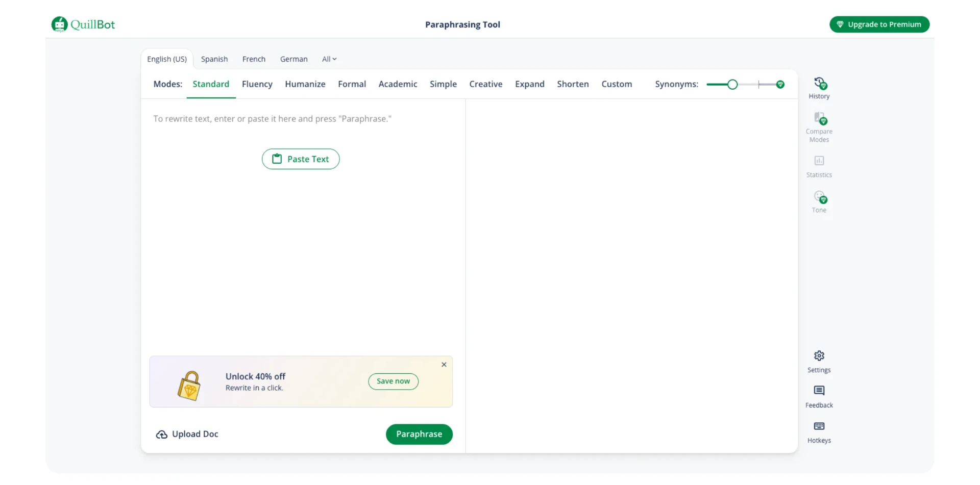Select Standard mode
980x485 pixels.
point(211,84)
